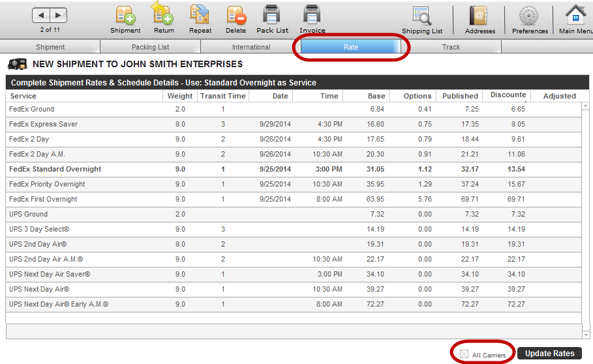Open the International tab

251,47
